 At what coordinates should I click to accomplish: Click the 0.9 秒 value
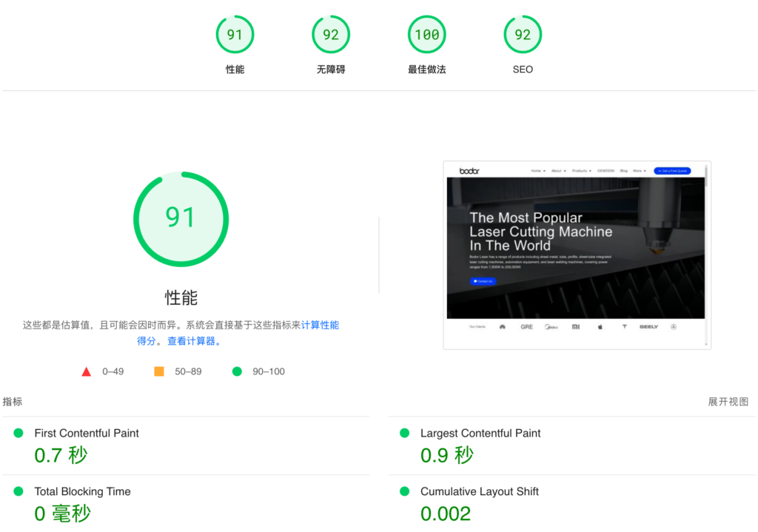click(447, 455)
